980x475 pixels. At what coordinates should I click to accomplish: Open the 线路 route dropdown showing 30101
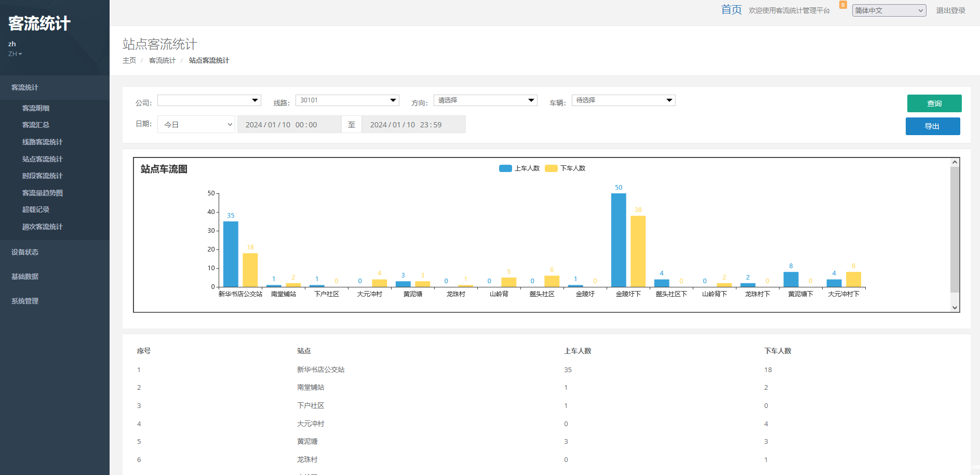pos(347,100)
